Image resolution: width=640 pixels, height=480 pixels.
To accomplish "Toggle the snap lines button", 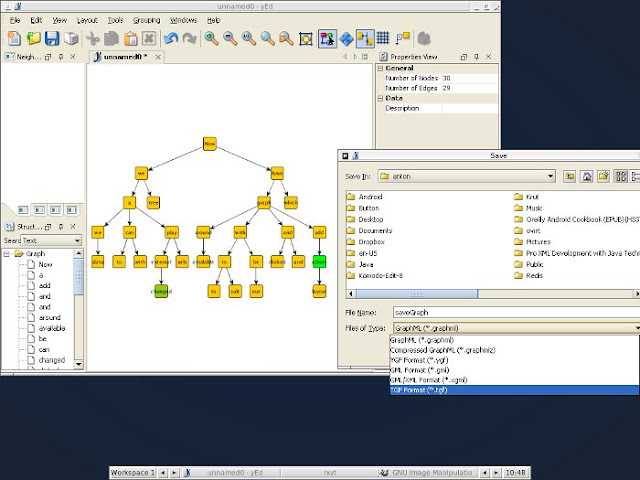I will [402, 39].
